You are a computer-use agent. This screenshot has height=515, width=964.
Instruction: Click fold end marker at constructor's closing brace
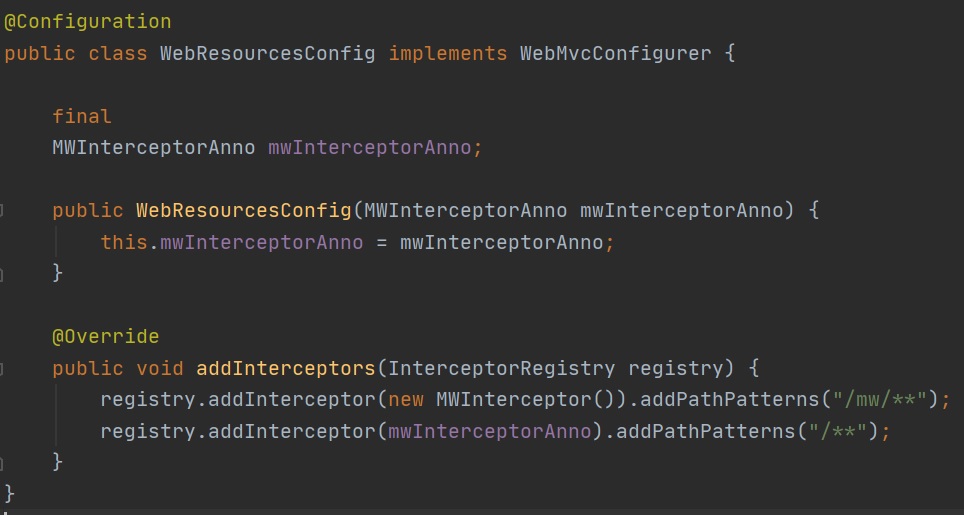2,273
